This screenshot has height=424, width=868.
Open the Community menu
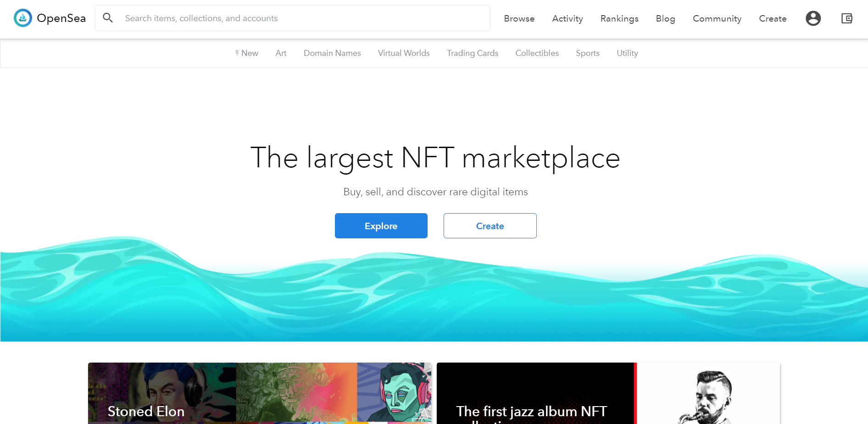pos(717,19)
